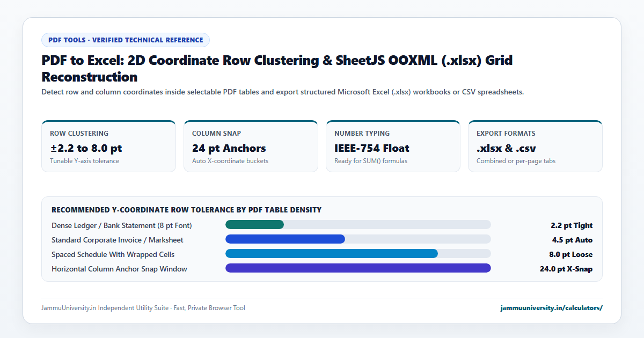This screenshot has height=338, width=644.
Task: Open the jammuuniversity.in/calculators/ link
Action: [x=551, y=308]
